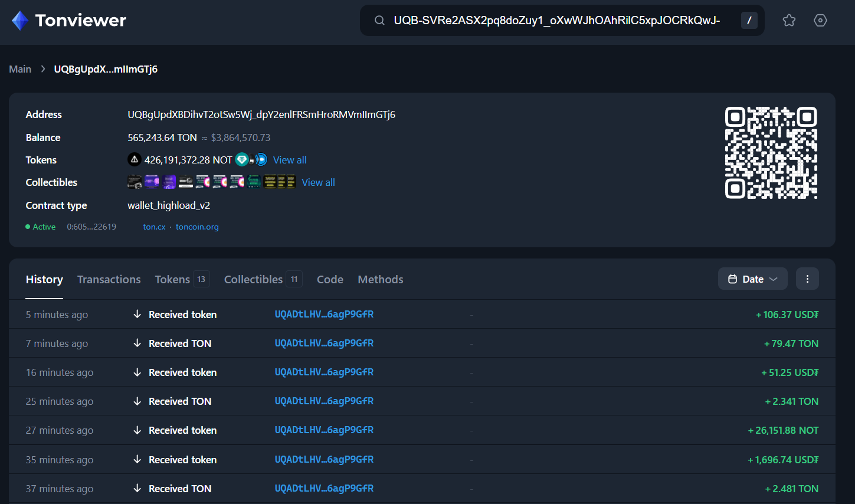
Task: Click the search magnifier icon
Action: 379,21
